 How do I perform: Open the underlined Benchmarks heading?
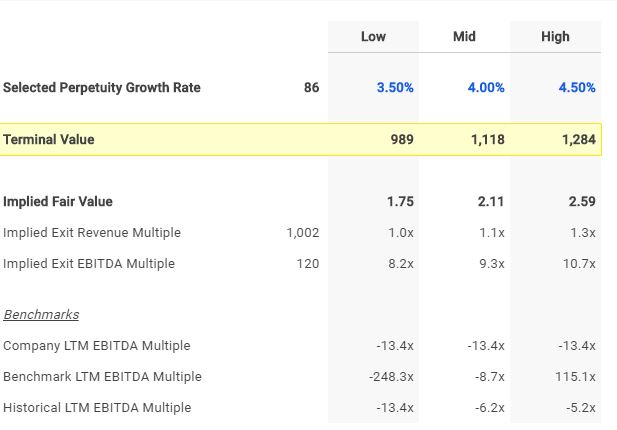click(41, 315)
